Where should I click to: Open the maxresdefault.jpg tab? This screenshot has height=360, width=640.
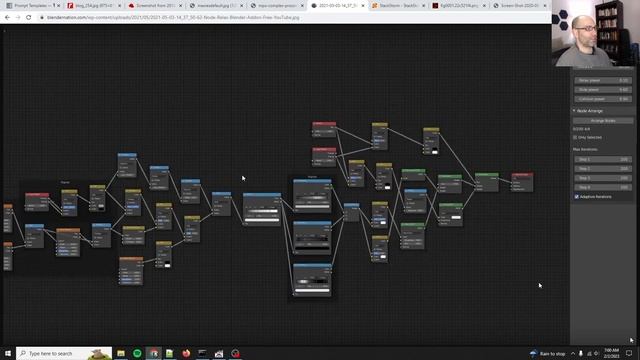coord(217,6)
